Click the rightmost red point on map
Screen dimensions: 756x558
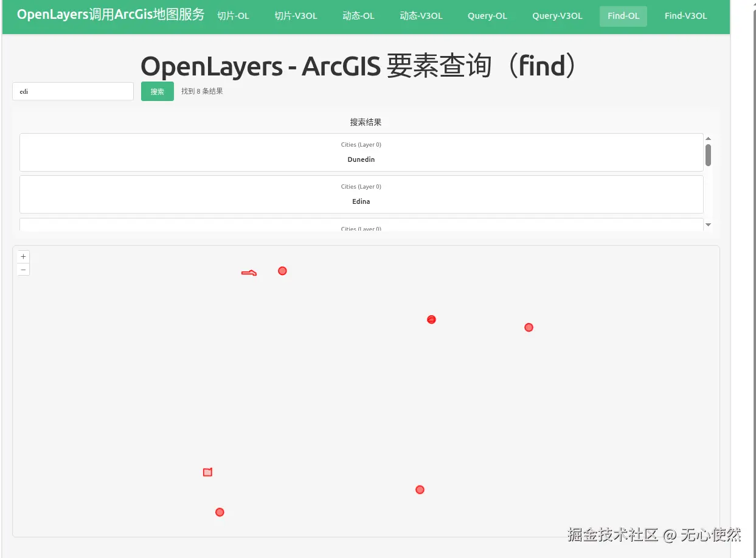click(x=529, y=327)
